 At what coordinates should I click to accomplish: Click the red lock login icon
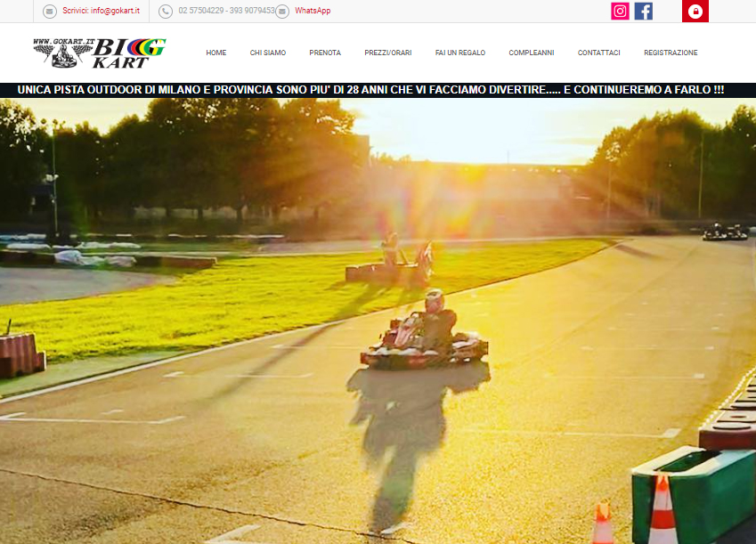click(695, 11)
